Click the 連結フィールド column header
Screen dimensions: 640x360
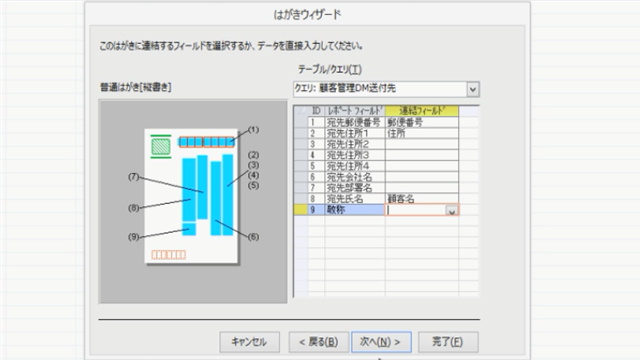[422, 111]
